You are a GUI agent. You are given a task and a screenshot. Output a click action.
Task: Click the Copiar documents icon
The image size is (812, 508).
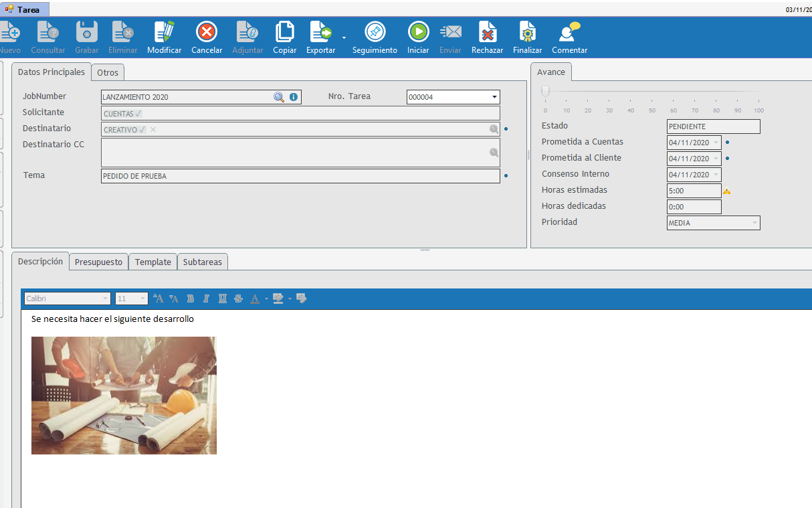(x=285, y=32)
